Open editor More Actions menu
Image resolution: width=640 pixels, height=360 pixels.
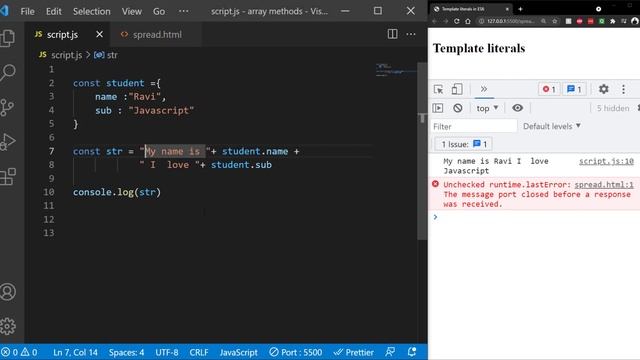point(411,34)
